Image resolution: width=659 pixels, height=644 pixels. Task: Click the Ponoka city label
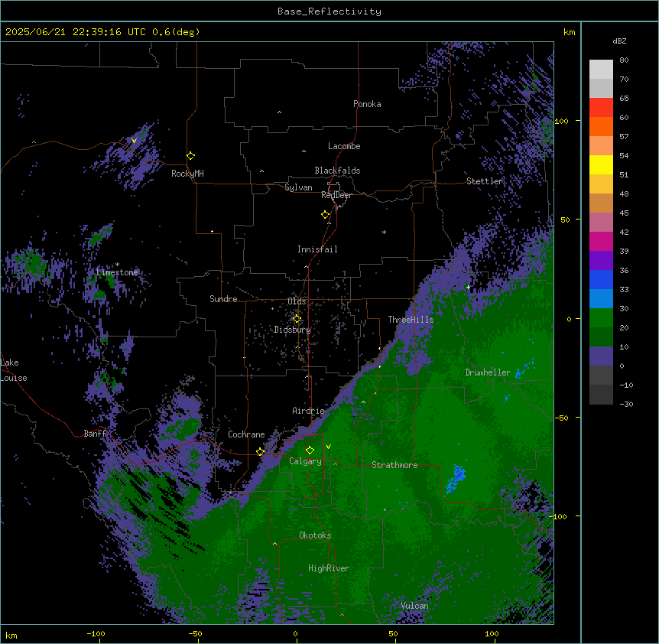367,104
